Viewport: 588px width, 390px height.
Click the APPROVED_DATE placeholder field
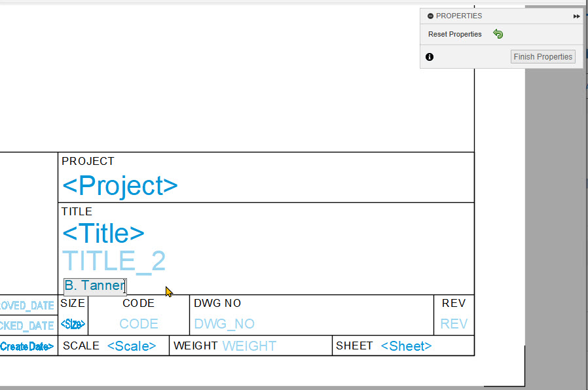click(x=26, y=306)
